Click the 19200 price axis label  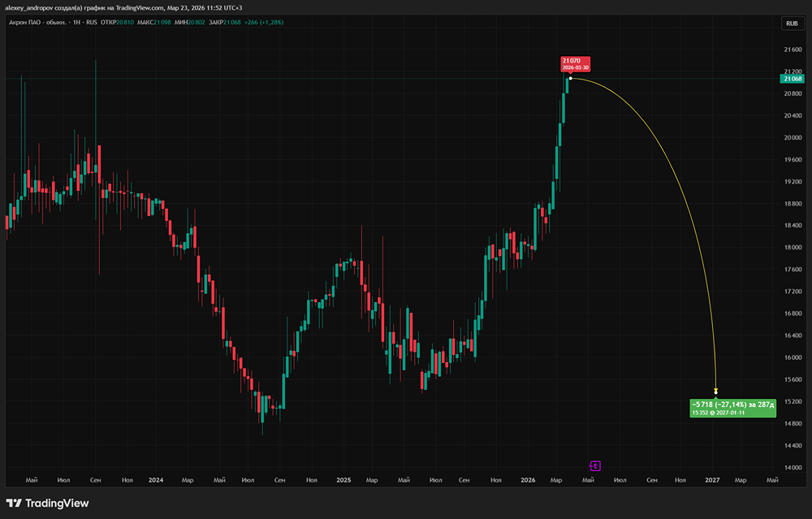[793, 182]
